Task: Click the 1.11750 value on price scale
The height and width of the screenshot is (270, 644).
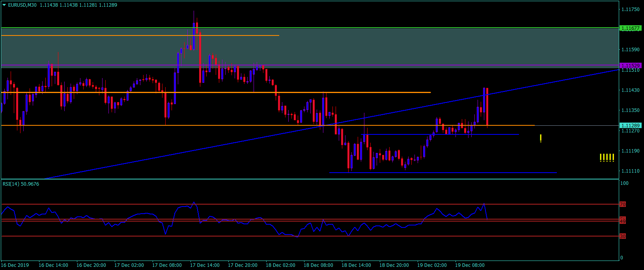Action: coord(630,9)
